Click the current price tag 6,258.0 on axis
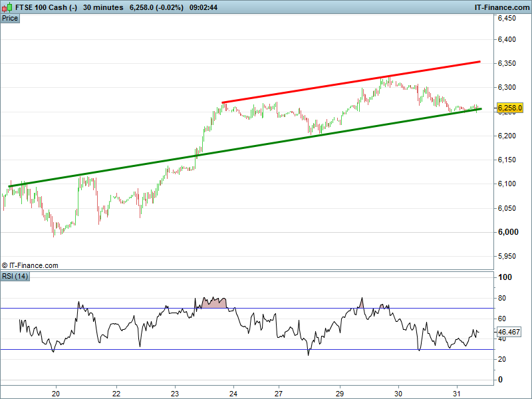This screenshot has width=532, height=399. (510, 108)
